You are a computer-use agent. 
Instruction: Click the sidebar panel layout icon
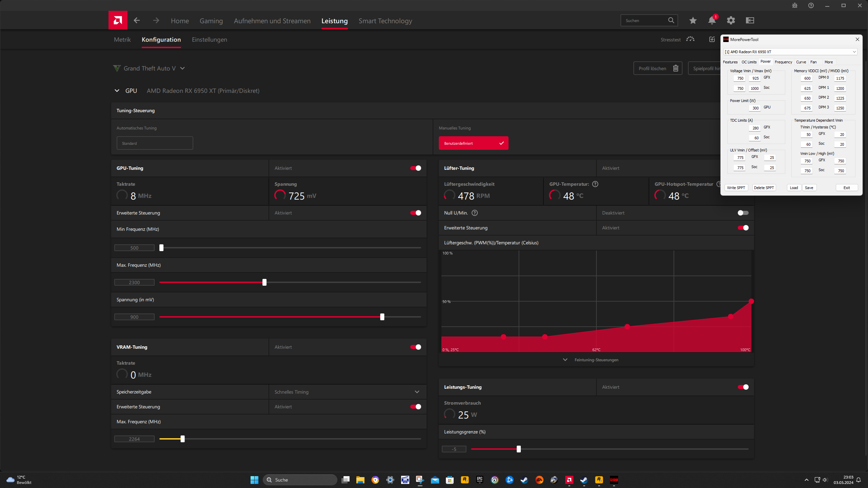click(750, 21)
